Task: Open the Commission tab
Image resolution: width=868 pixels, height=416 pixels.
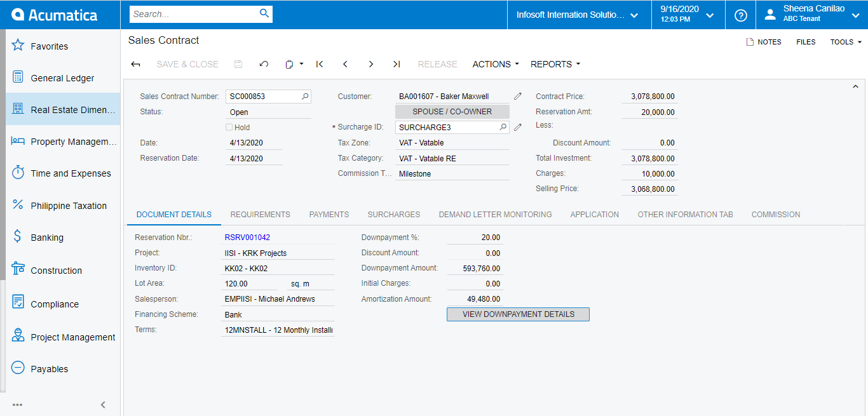Action: pos(775,215)
